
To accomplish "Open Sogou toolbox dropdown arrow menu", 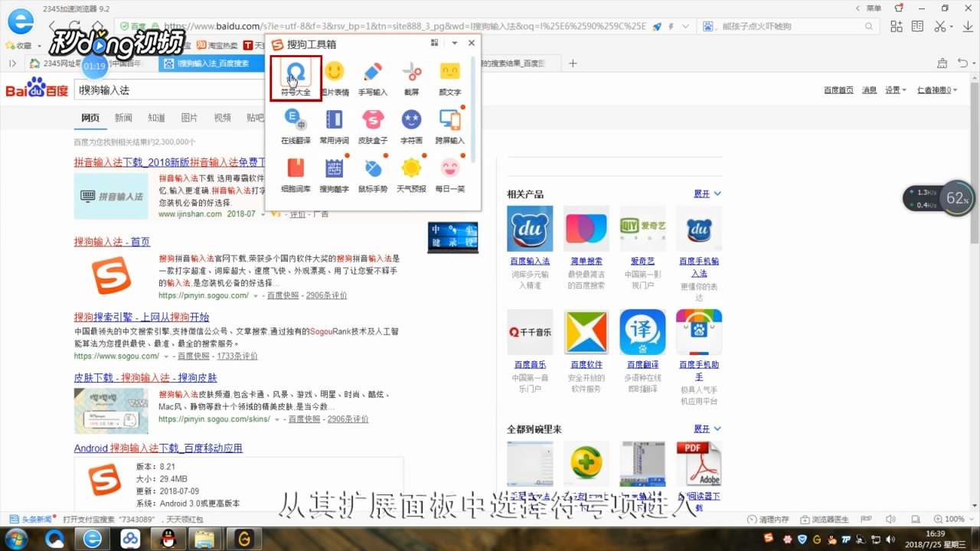I will tap(455, 44).
